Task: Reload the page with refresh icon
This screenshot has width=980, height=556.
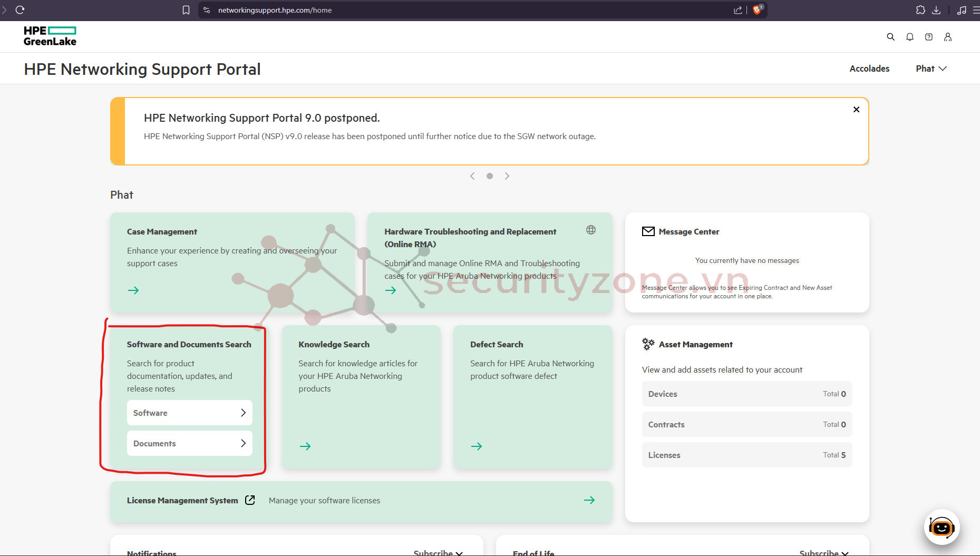Action: coord(20,10)
